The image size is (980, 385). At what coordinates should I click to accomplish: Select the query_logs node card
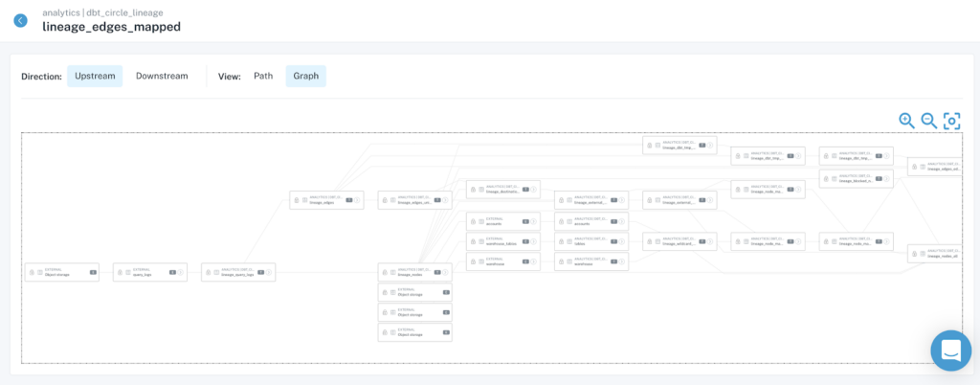(x=150, y=273)
